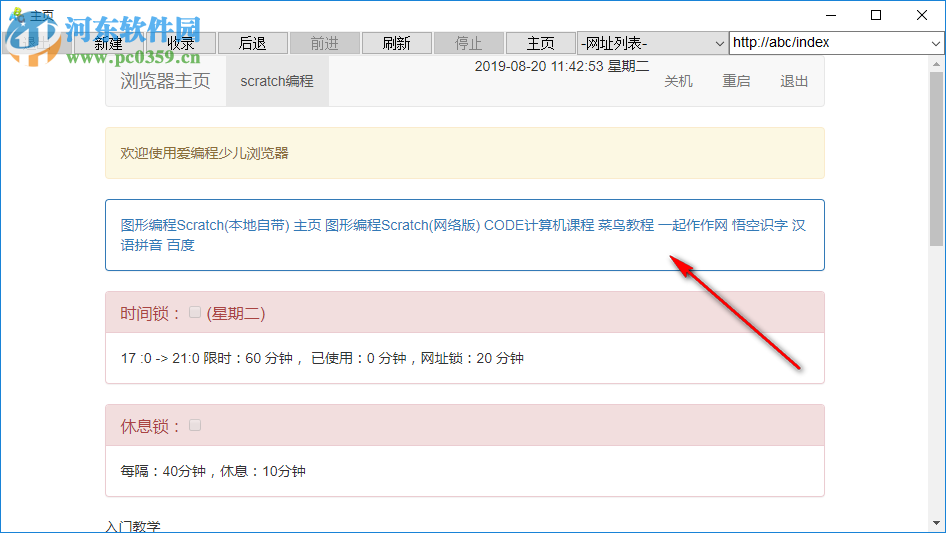Click the 前进 forward button
This screenshot has width=946, height=533.
[325, 43]
